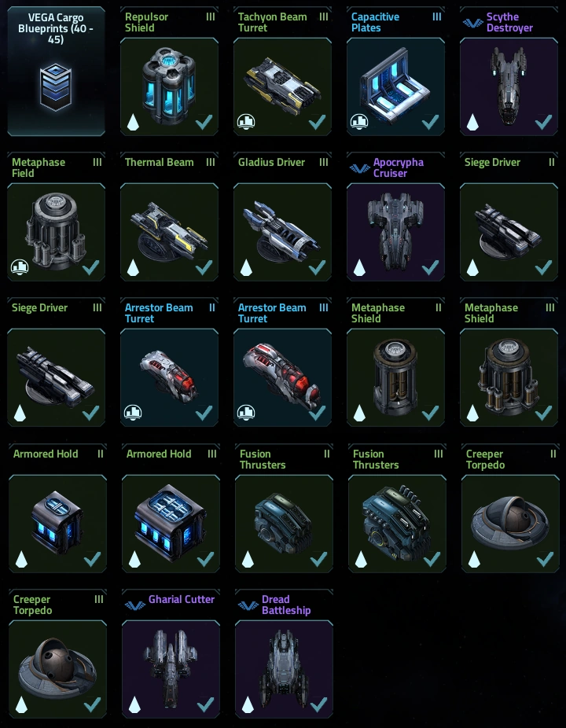Toggle checkmark on Thermal Beam III card
Screen dimensions: 566x728
click(204, 267)
